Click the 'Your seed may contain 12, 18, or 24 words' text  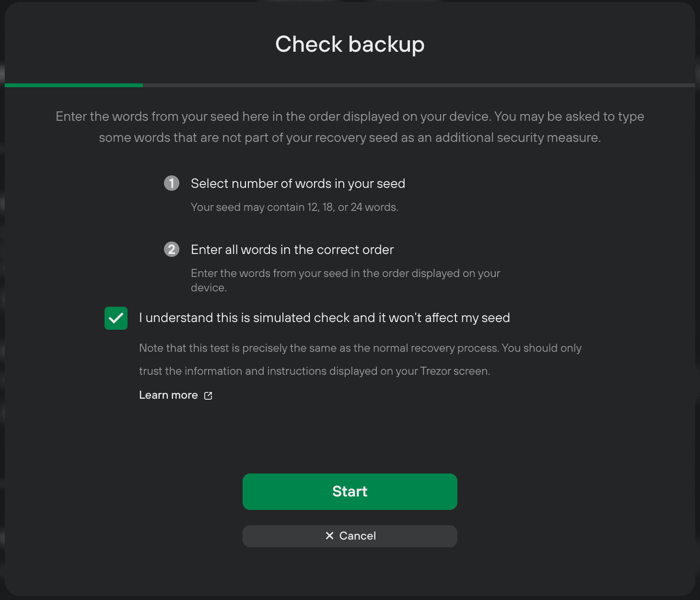coord(294,207)
